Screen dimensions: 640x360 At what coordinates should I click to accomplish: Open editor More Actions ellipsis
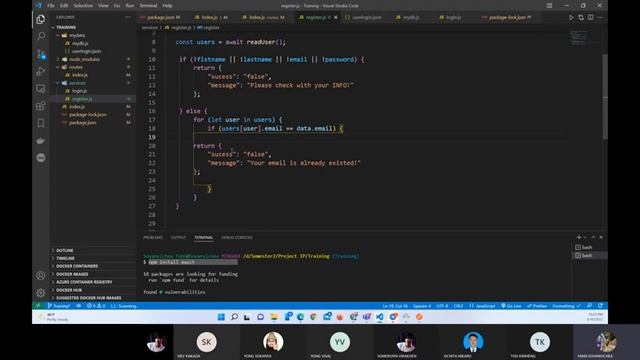pos(600,18)
